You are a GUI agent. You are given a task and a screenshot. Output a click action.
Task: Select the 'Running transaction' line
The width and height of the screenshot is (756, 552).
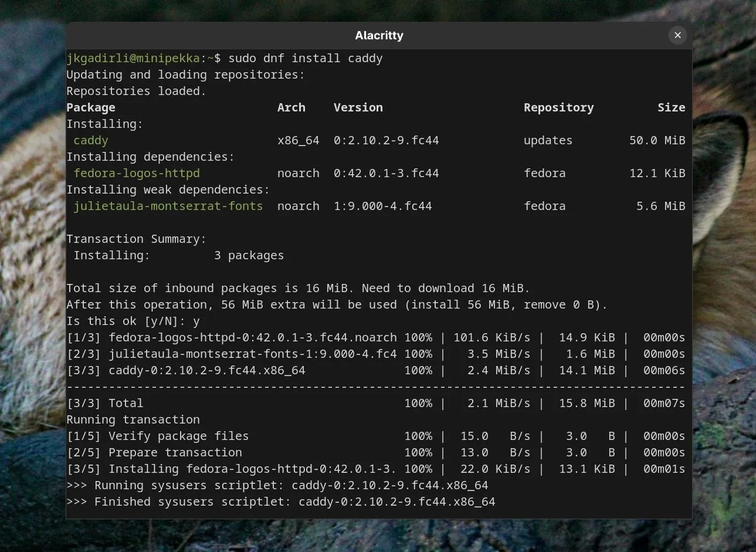coord(133,419)
